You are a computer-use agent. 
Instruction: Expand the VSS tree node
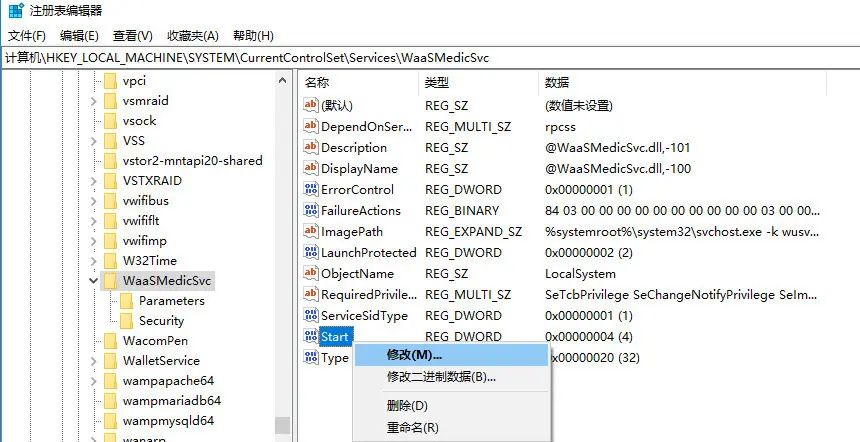[x=93, y=141]
